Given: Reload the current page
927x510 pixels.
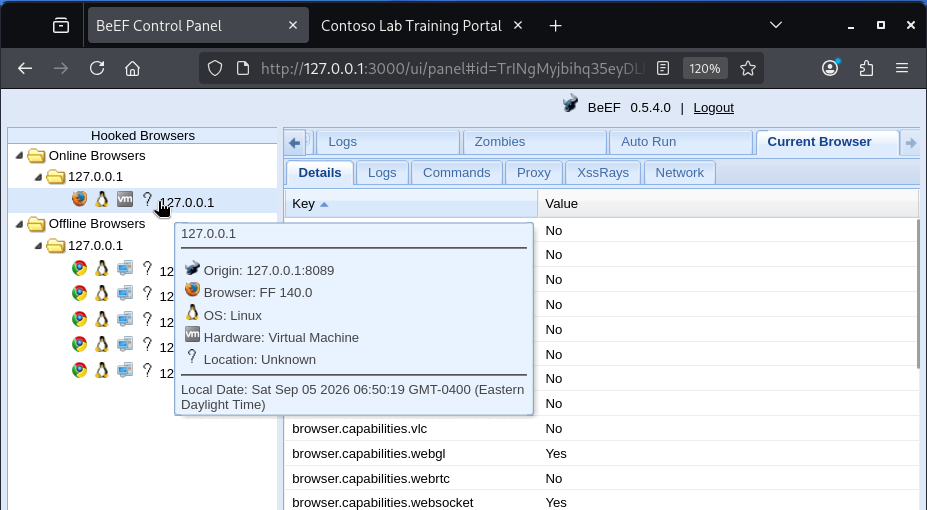Looking at the screenshot, I should (x=97, y=69).
